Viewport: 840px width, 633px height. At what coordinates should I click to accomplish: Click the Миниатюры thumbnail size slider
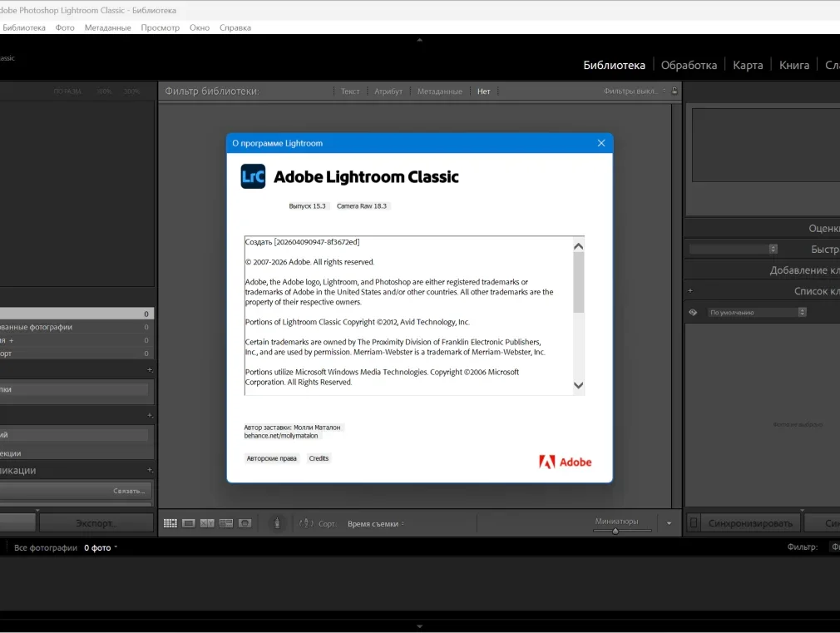click(615, 531)
